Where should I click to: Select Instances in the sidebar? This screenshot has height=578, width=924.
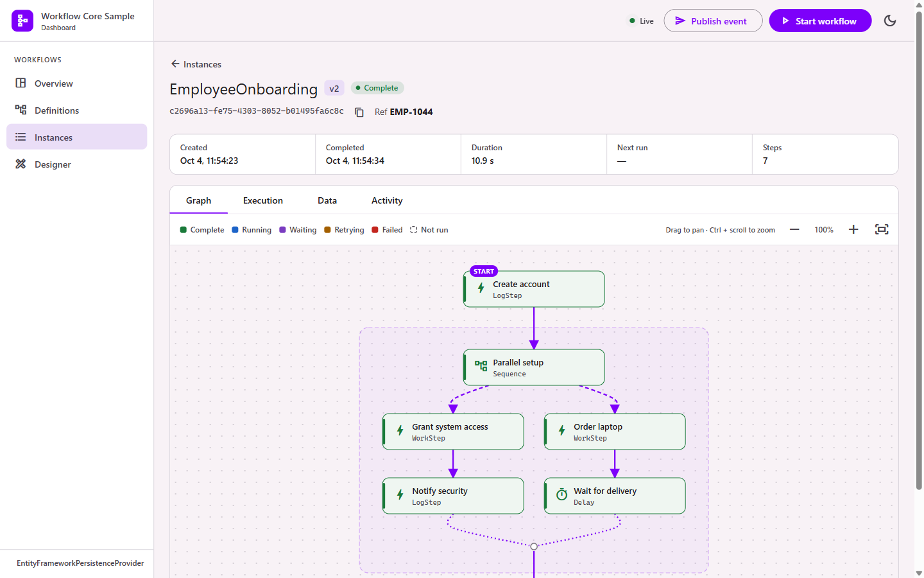pyautogui.click(x=76, y=137)
